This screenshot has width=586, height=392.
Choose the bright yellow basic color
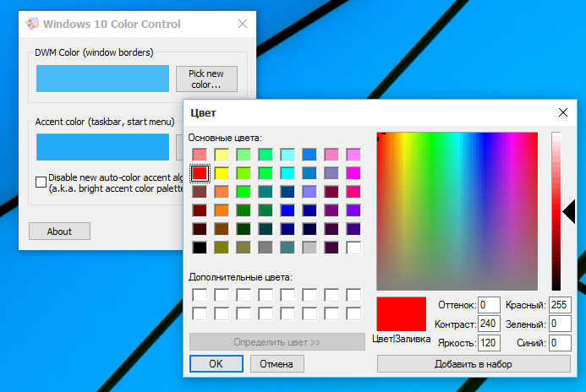[222, 173]
